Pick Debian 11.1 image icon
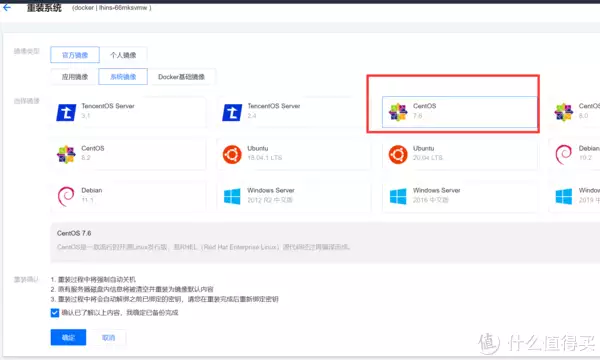Viewport: 600px width, 360px height. coord(66,196)
